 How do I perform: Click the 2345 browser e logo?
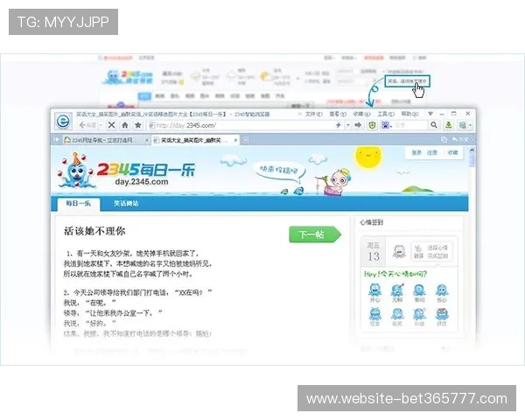coord(63,121)
